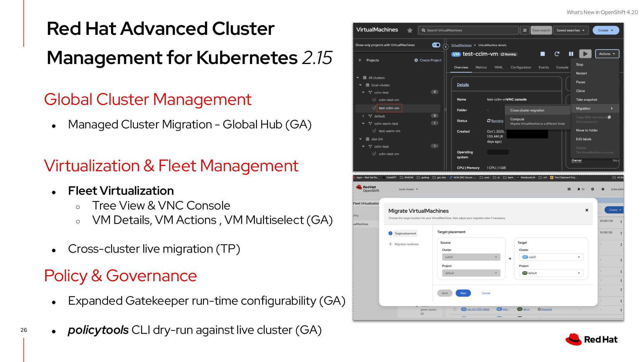Image resolution: width=644 pixels, height=362 pixels.
Task: Check the qe-virt-250 VM row checkbox
Action: tap(455, 309)
